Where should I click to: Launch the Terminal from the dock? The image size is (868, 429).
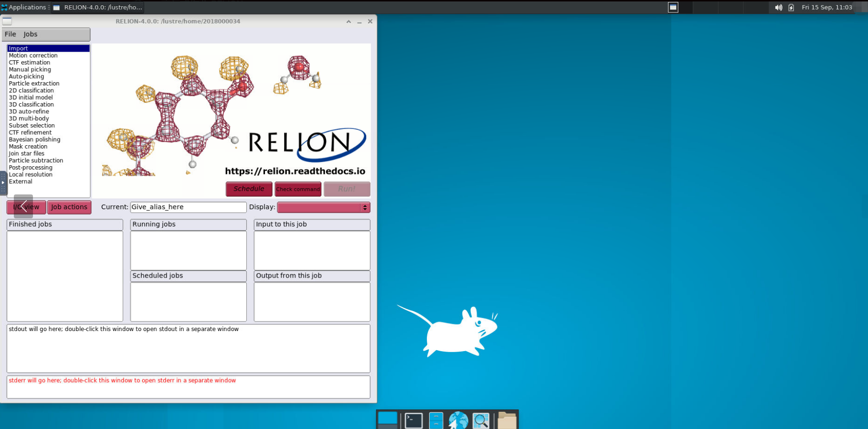tap(413, 420)
